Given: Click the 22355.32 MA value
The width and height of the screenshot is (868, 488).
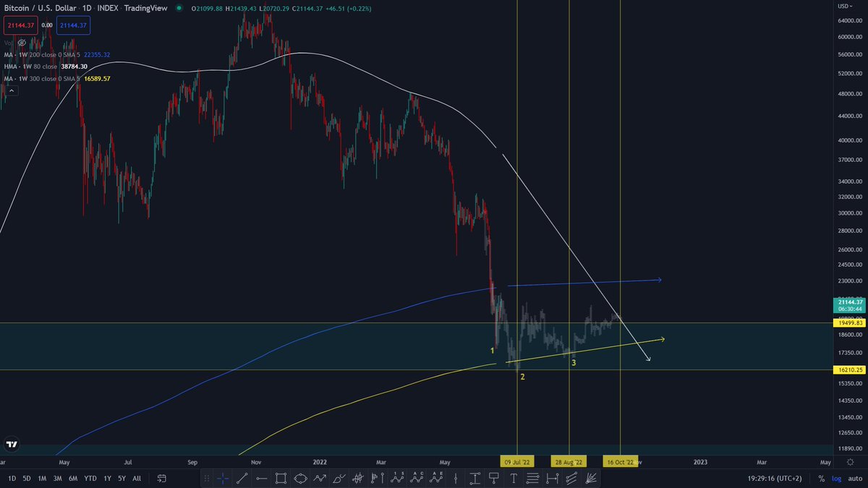Looking at the screenshot, I should click(96, 54).
